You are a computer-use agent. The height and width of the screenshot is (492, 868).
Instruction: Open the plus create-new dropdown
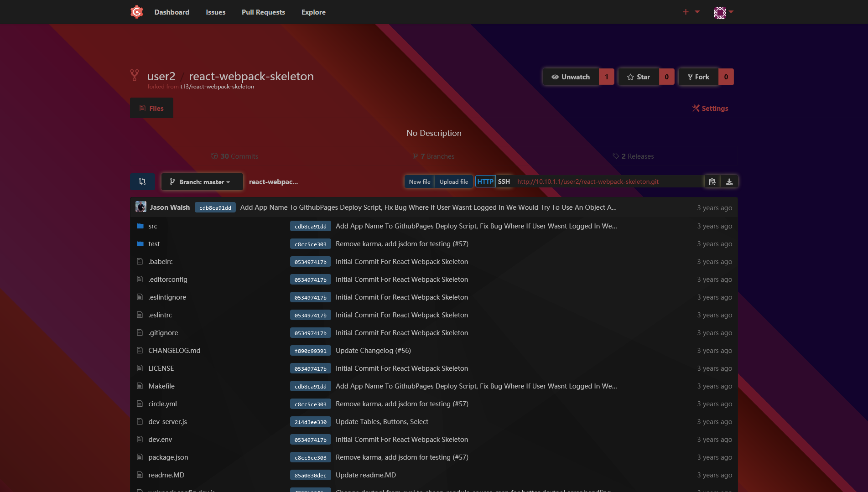tap(691, 12)
